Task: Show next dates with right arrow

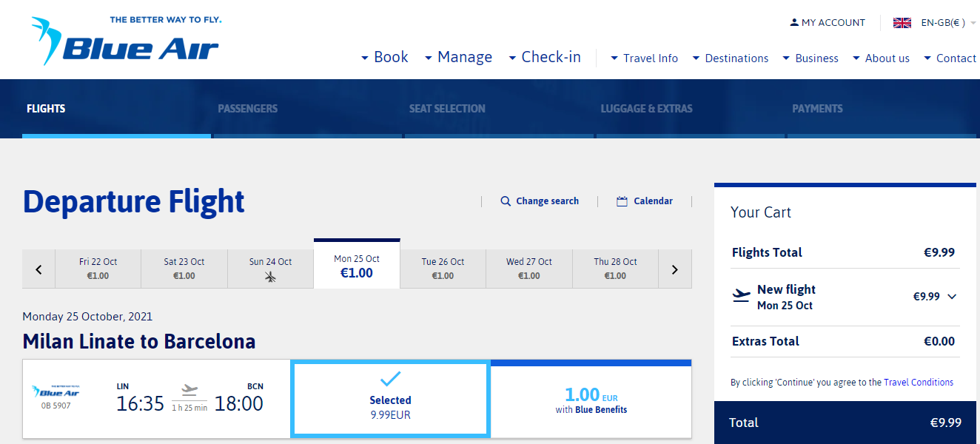Action: (674, 269)
